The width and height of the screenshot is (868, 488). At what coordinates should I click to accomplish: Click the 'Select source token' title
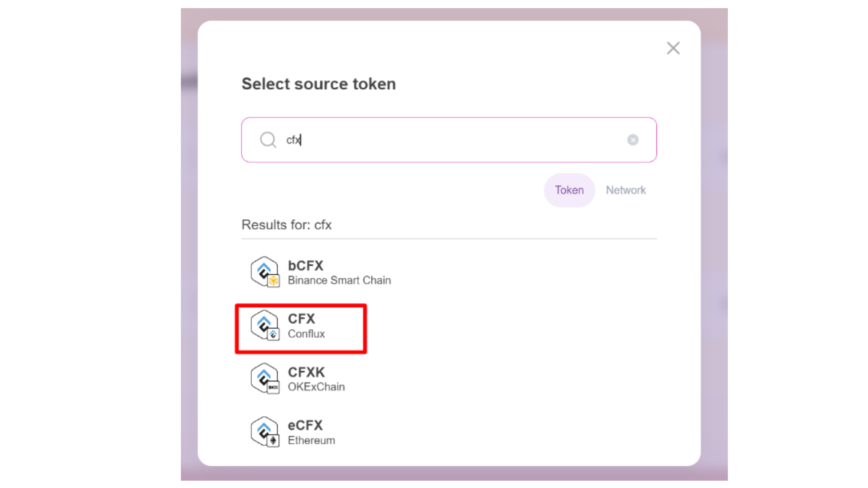[x=318, y=84]
